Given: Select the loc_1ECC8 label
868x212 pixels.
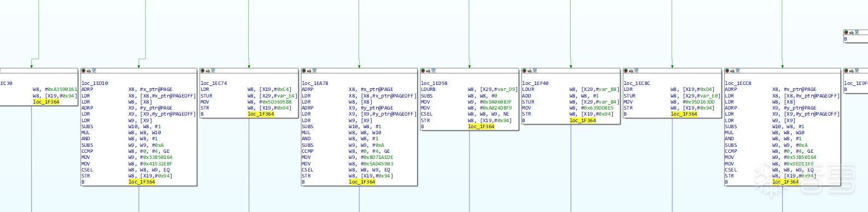Looking at the screenshot, I should tap(738, 83).
